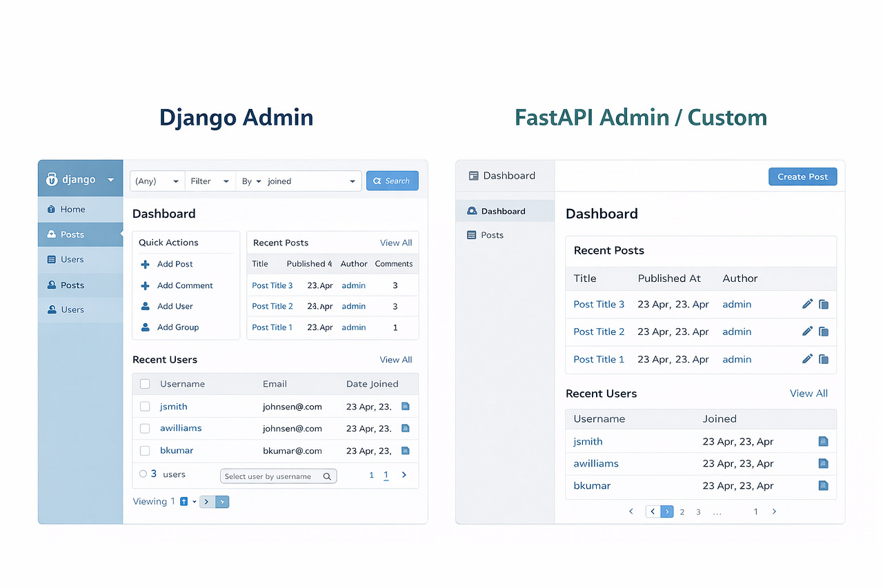The height and width of the screenshot is (588, 883).
Task: Open the By dropdown
Action: pos(251,181)
